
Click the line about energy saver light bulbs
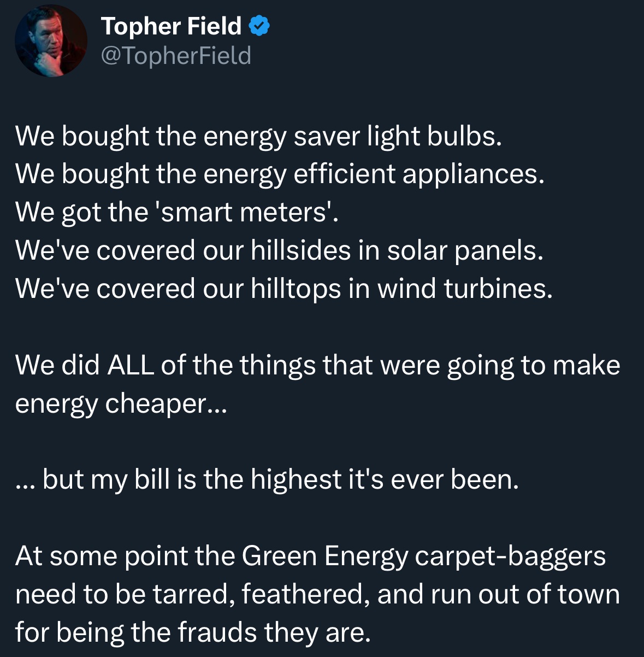coord(258,136)
